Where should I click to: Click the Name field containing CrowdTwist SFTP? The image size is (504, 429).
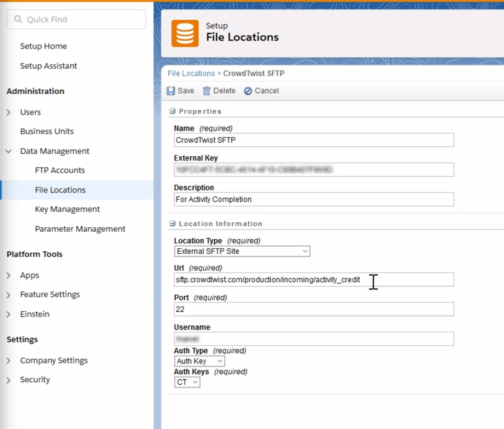314,140
